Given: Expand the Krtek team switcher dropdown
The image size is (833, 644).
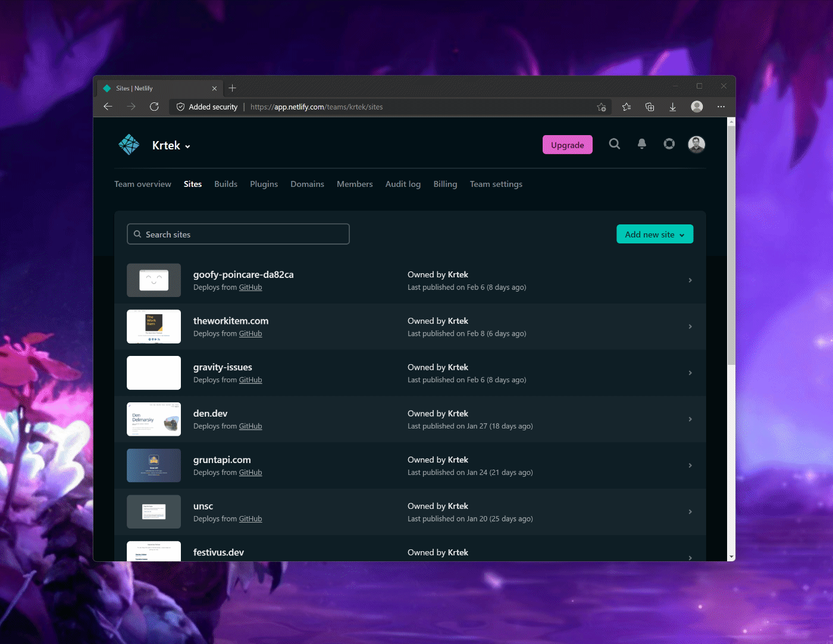Looking at the screenshot, I should [171, 146].
